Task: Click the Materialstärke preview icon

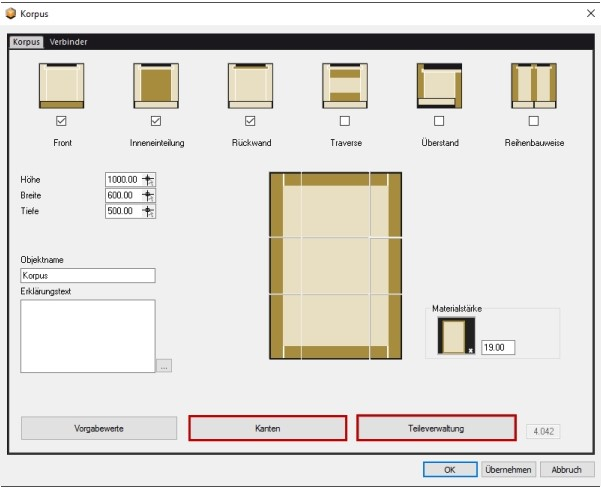Action: 458,339
